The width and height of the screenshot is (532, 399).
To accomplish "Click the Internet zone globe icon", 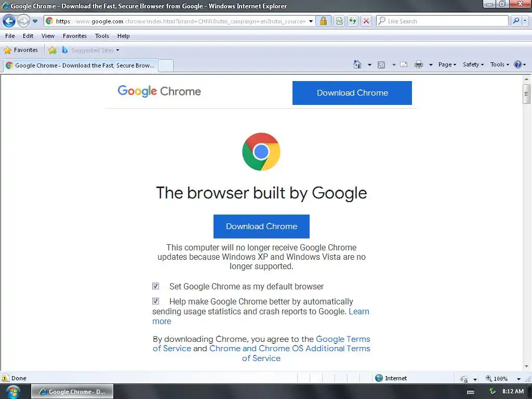I will coord(379,378).
